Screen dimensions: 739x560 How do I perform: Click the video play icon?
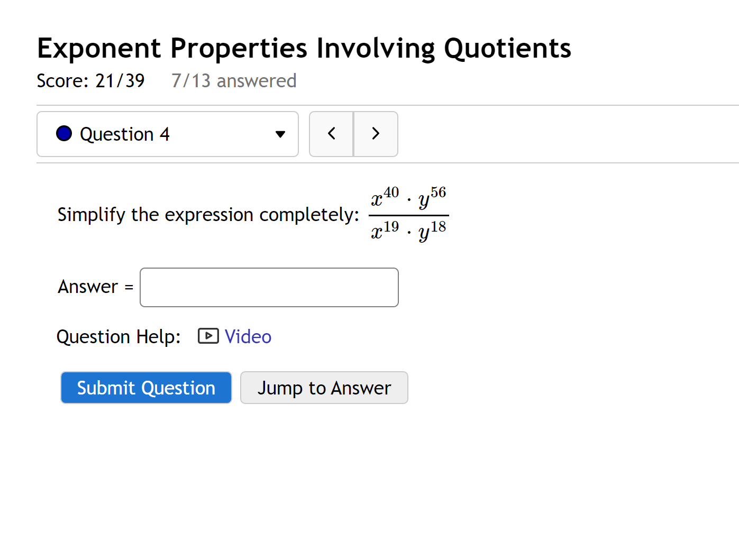click(x=208, y=336)
